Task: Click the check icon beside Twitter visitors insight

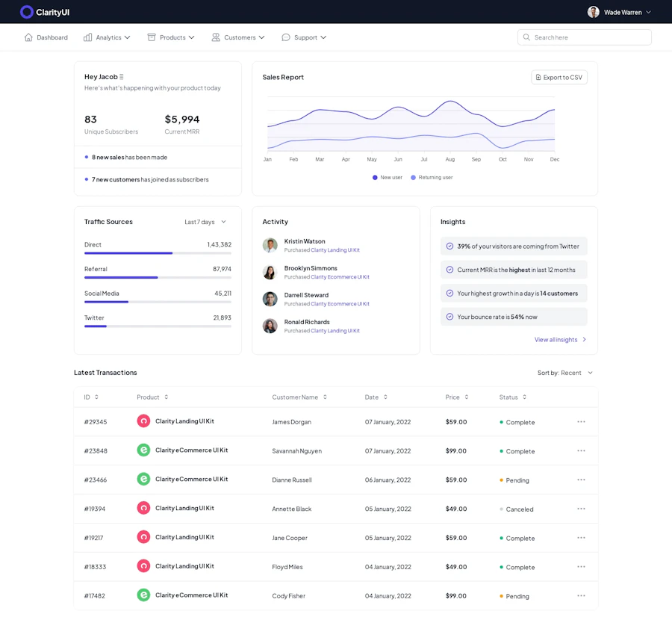Action: [449, 246]
